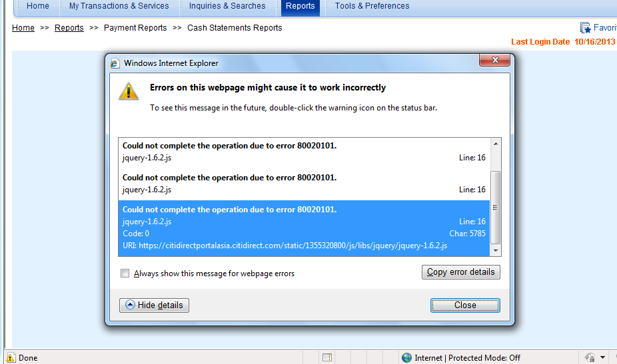This screenshot has width=617, height=364.
Task: Open My Transactions & Services tab
Action: click(x=119, y=6)
